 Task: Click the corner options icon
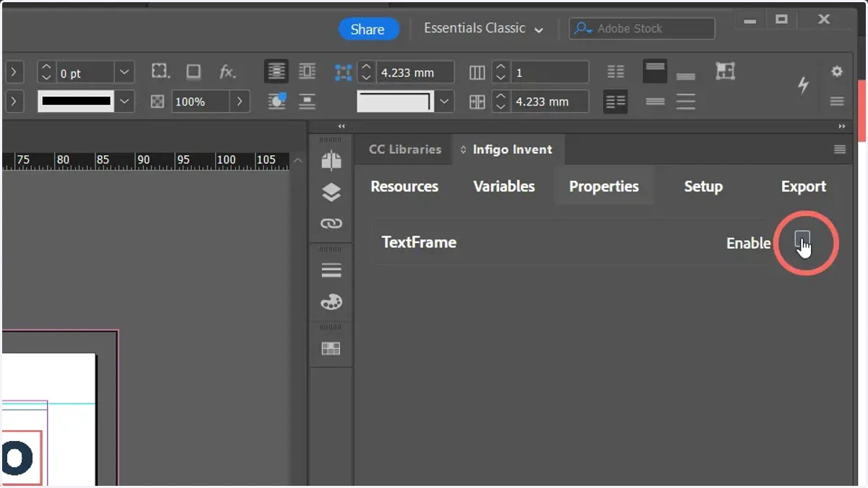point(160,72)
